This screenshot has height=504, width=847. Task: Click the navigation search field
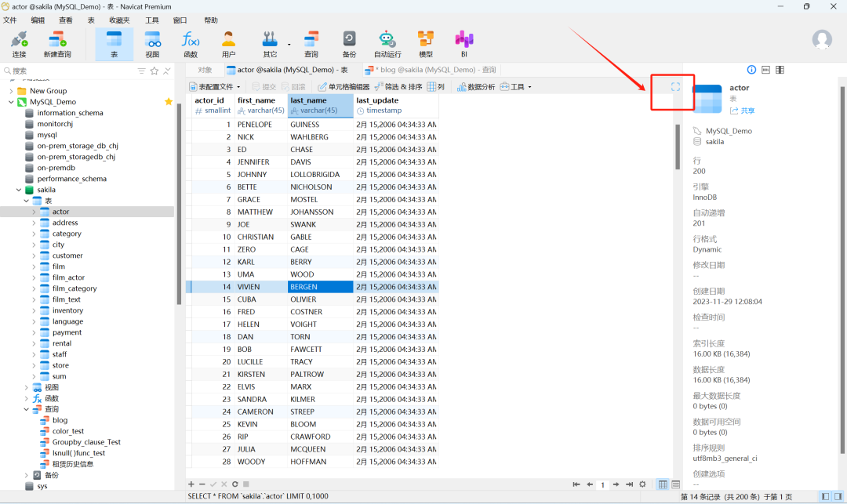click(69, 71)
